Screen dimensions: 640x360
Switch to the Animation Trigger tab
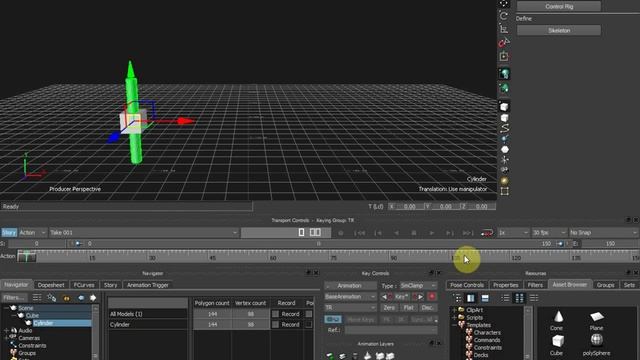coord(148,285)
